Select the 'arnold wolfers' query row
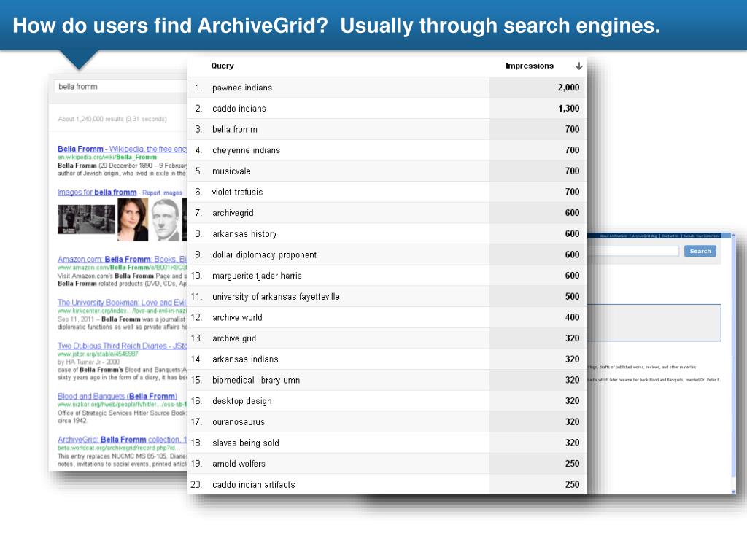747x560 pixels. click(387, 464)
